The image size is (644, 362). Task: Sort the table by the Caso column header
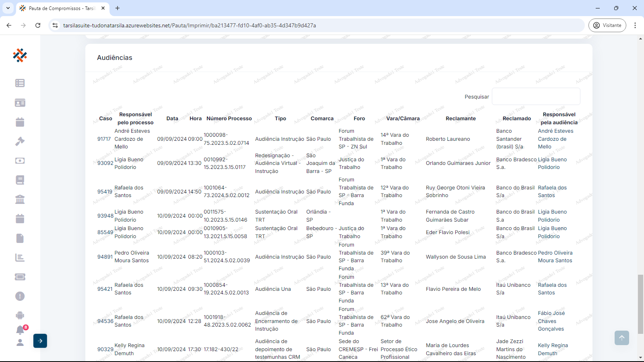click(105, 119)
